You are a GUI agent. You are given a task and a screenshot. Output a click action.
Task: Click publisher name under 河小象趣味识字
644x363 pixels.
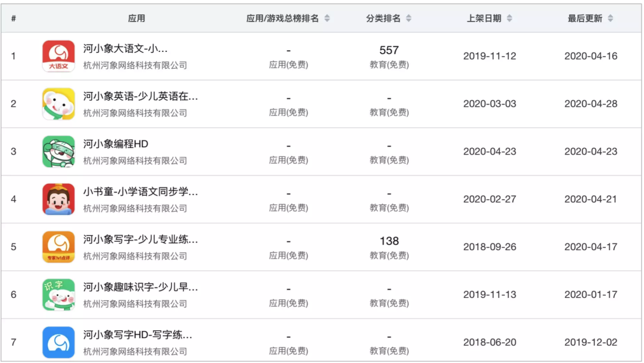(135, 303)
